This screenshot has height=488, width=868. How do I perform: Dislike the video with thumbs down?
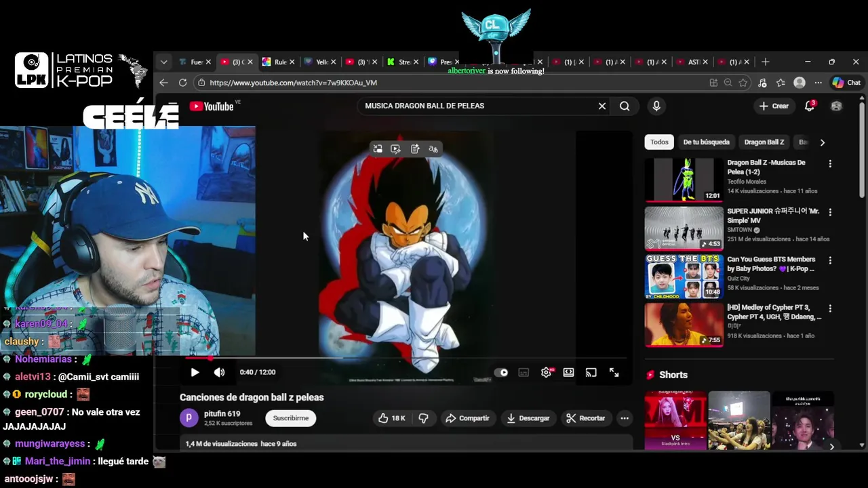[423, 418]
